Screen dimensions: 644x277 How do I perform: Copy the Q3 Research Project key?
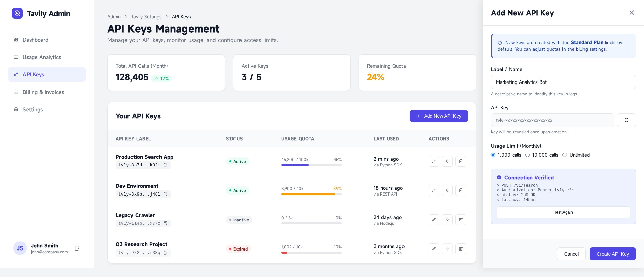(x=165, y=253)
